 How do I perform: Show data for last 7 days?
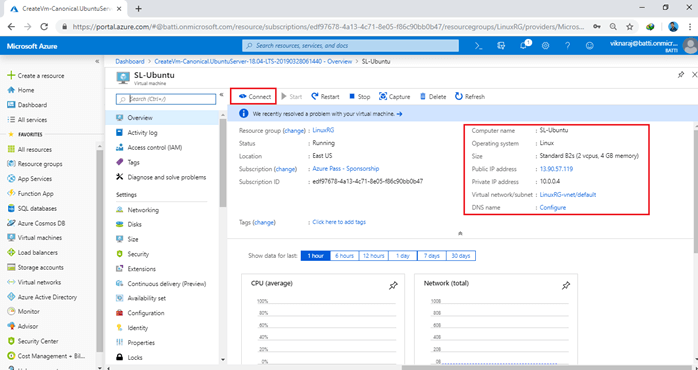click(432, 256)
